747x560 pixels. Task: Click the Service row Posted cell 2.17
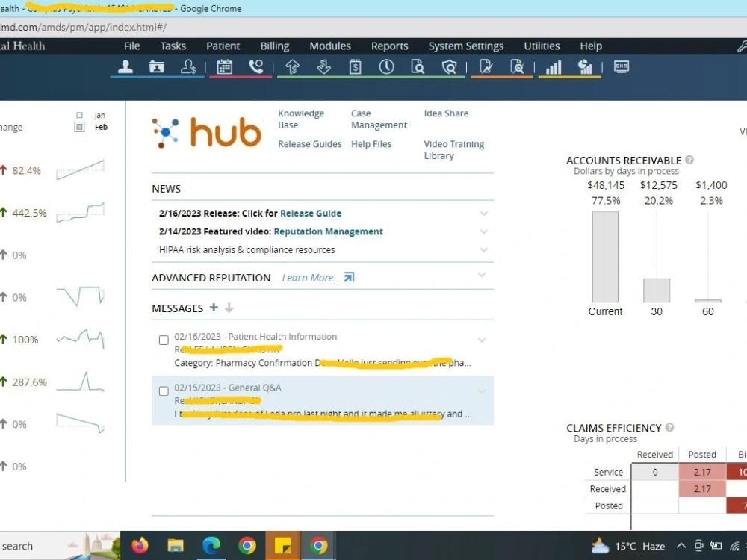pyautogui.click(x=702, y=472)
